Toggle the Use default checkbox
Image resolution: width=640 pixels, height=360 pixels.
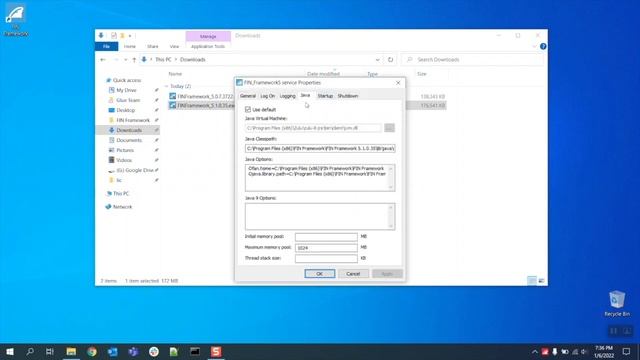click(248, 109)
